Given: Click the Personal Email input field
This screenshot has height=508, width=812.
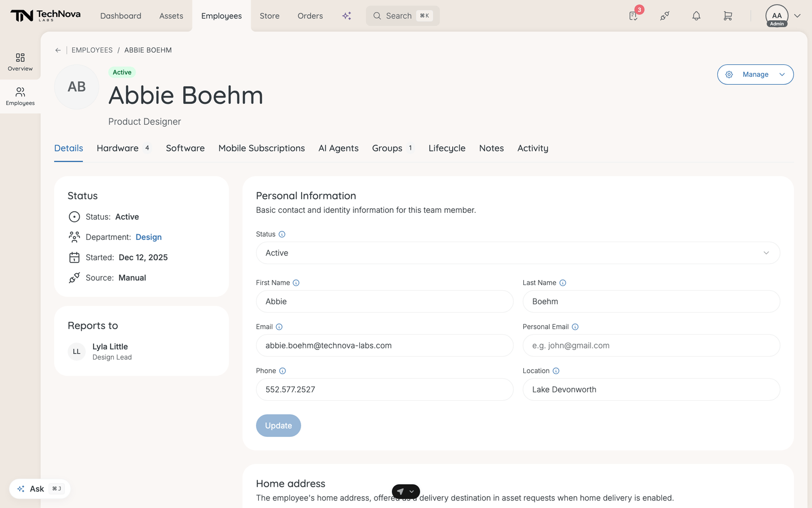Looking at the screenshot, I should pos(651,345).
